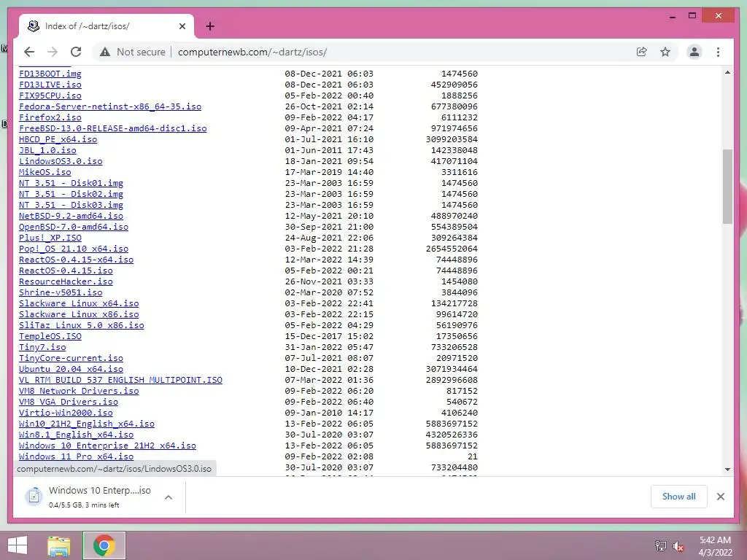Download Shrine-v5051.iso
The image size is (747, 560).
point(61,293)
